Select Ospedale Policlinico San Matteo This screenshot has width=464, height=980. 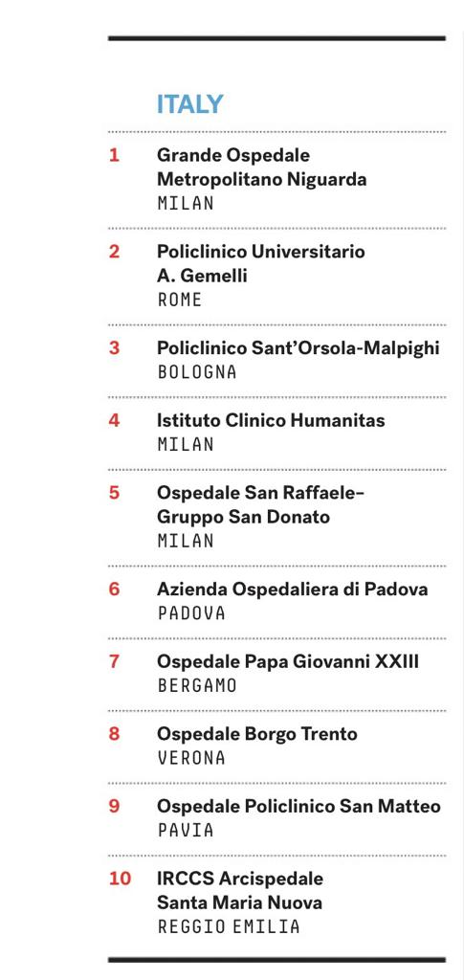298,806
